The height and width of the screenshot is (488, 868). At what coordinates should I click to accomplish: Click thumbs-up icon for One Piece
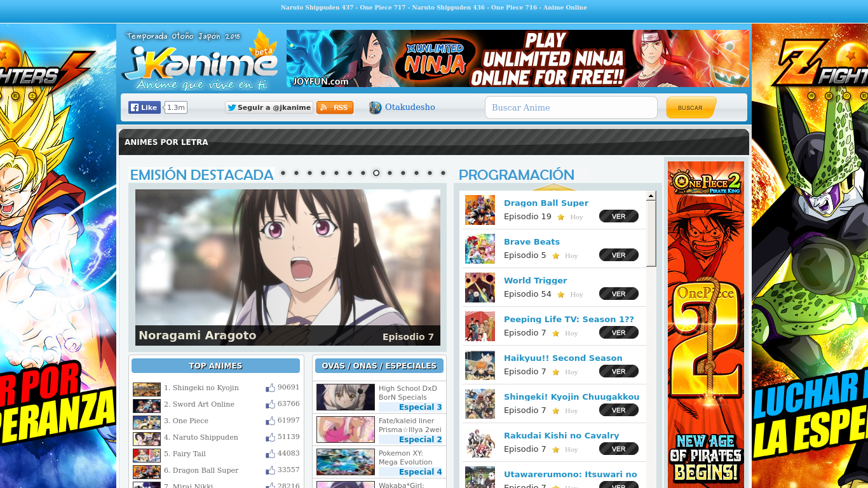click(270, 421)
